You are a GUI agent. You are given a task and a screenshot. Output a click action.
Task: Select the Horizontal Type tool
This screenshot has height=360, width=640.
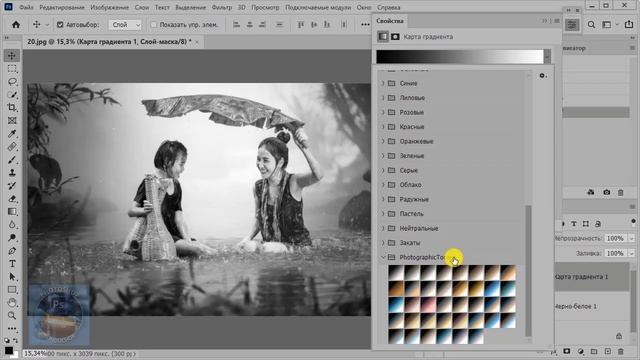pos(12,264)
